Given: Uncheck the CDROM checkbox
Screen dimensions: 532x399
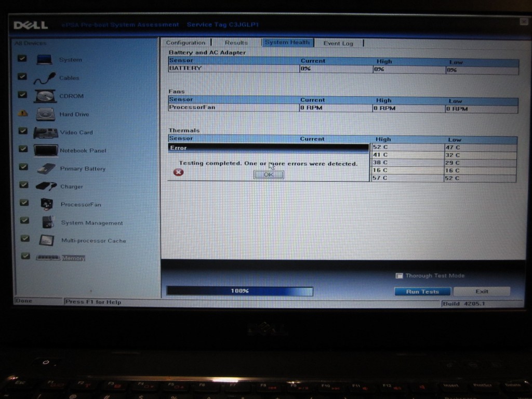Looking at the screenshot, I should tap(23, 95).
